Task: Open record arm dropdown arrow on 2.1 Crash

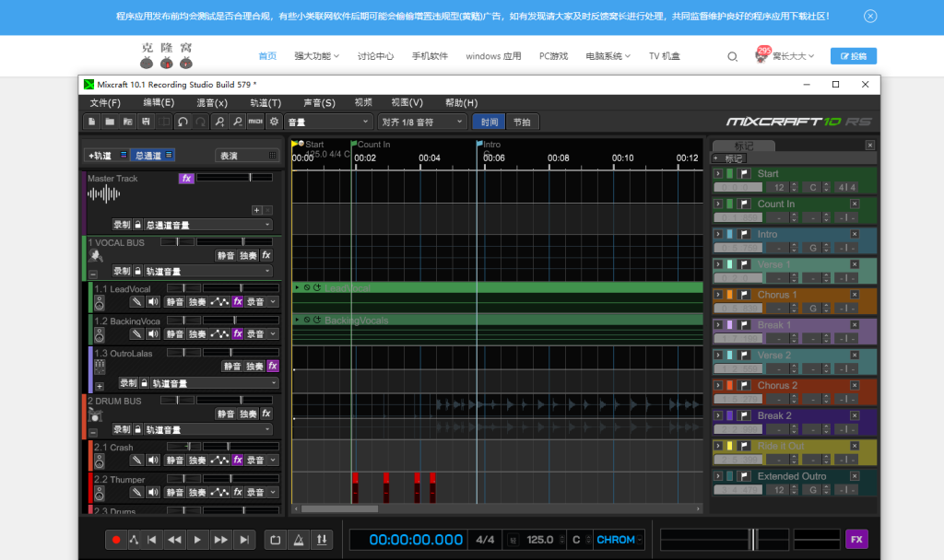Action: [273, 461]
